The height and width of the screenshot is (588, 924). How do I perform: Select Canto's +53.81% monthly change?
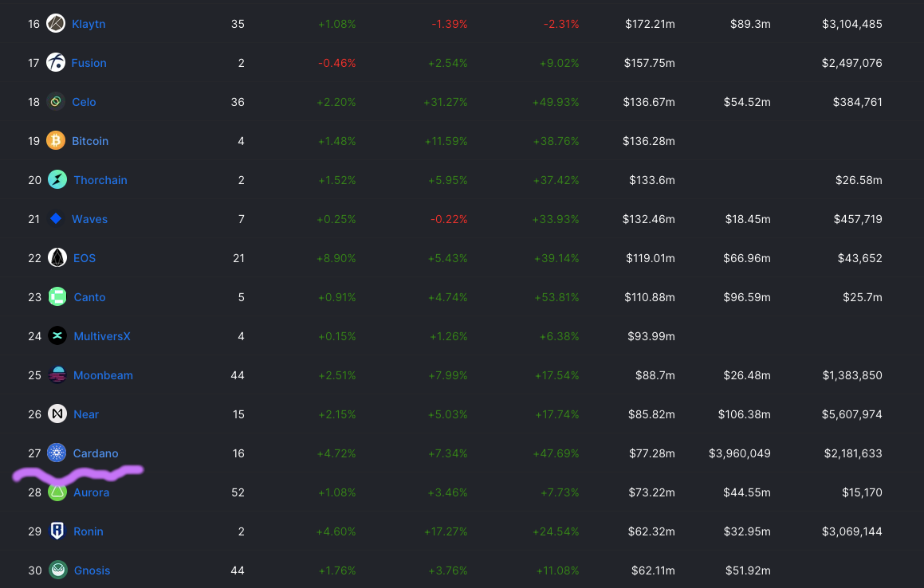tap(556, 297)
